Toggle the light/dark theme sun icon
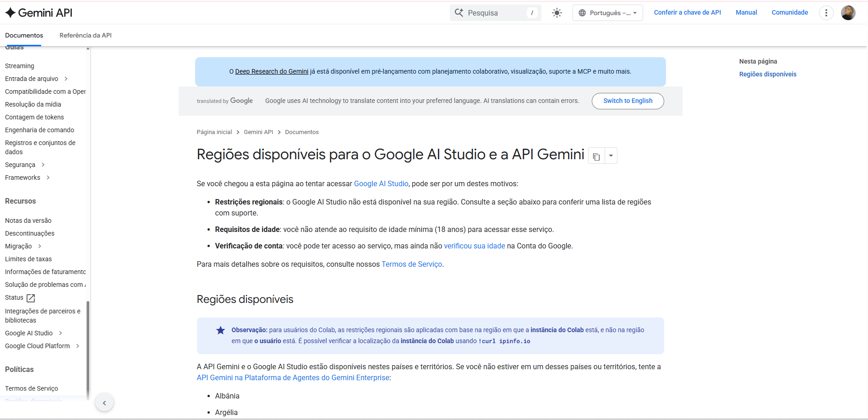868x420 pixels. click(x=557, y=13)
